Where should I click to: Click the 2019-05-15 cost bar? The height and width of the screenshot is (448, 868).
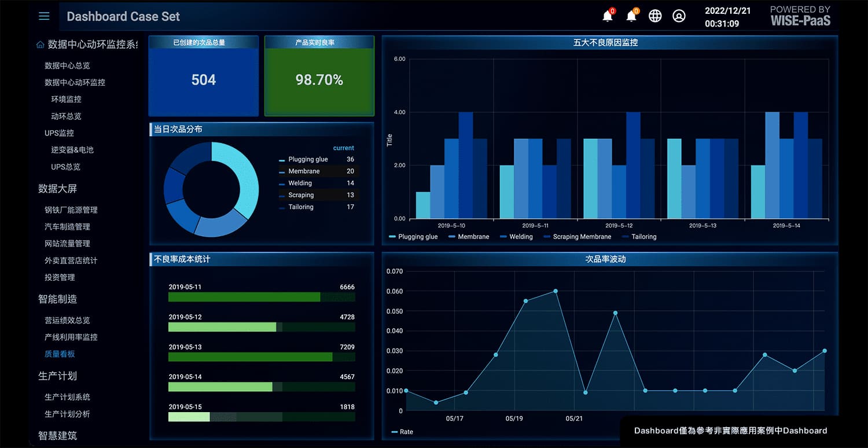[262, 417]
